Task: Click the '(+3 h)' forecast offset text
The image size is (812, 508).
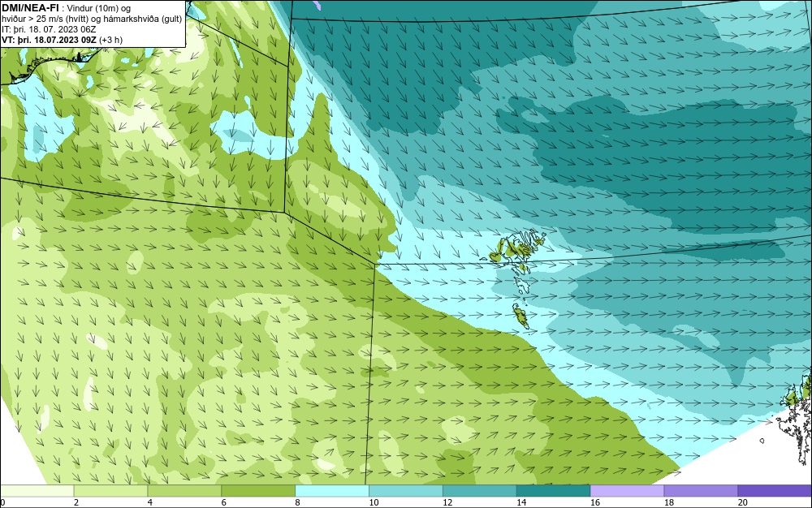Action: [110, 40]
